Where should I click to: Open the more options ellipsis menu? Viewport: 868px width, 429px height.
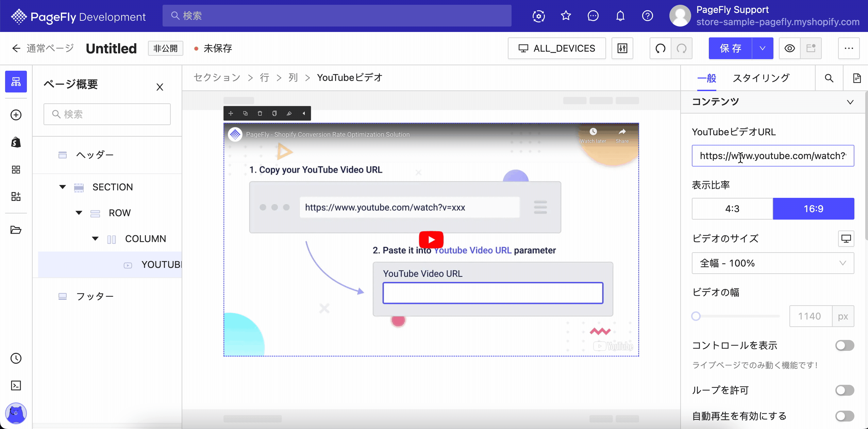[x=849, y=48]
